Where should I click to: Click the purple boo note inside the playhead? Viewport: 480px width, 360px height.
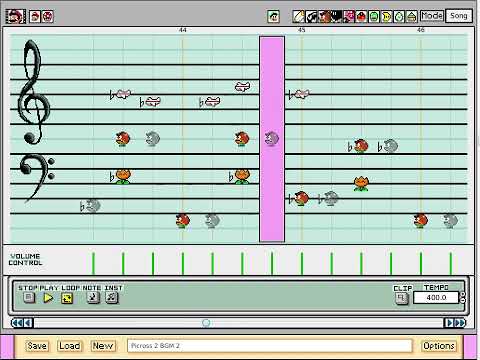(x=272, y=138)
